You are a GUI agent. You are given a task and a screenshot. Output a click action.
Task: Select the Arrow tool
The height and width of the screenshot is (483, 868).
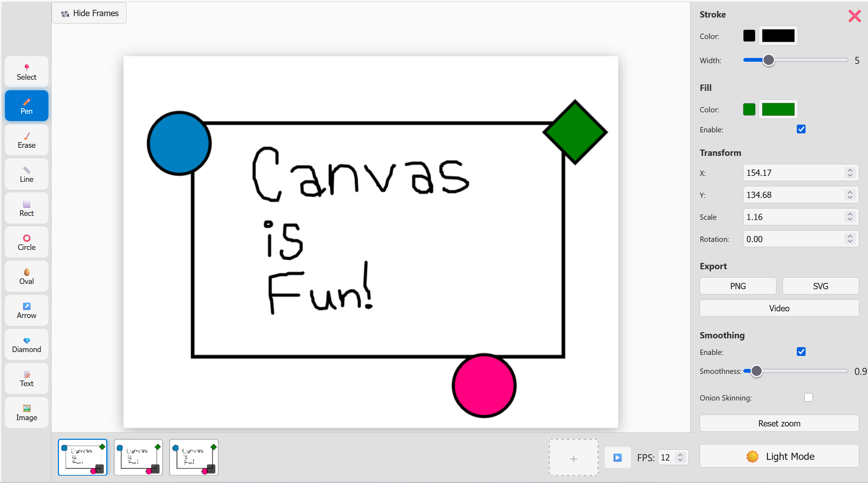(26, 310)
